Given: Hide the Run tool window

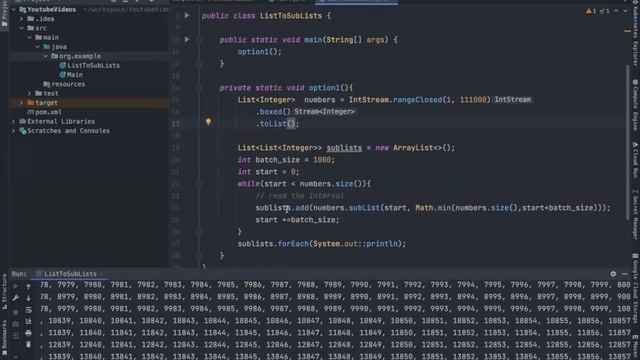Looking at the screenshot, I should pyautogui.click(x=625, y=274).
